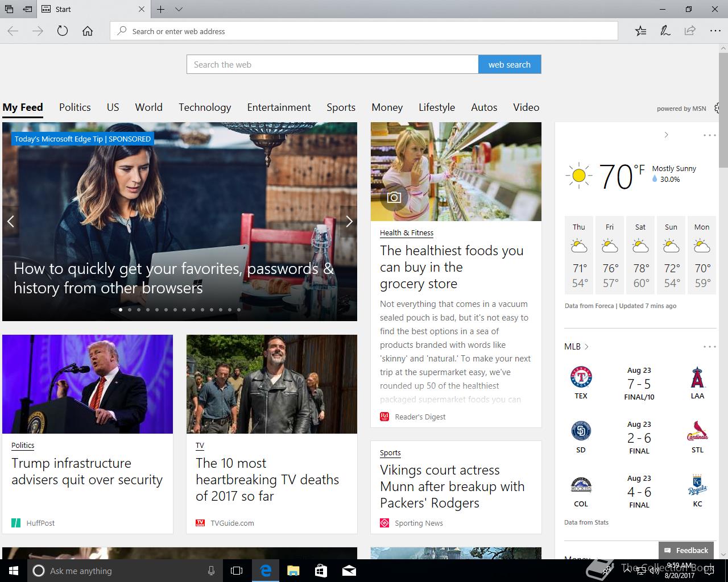
Task: Open Microsoft Store from taskbar
Action: pyautogui.click(x=321, y=571)
